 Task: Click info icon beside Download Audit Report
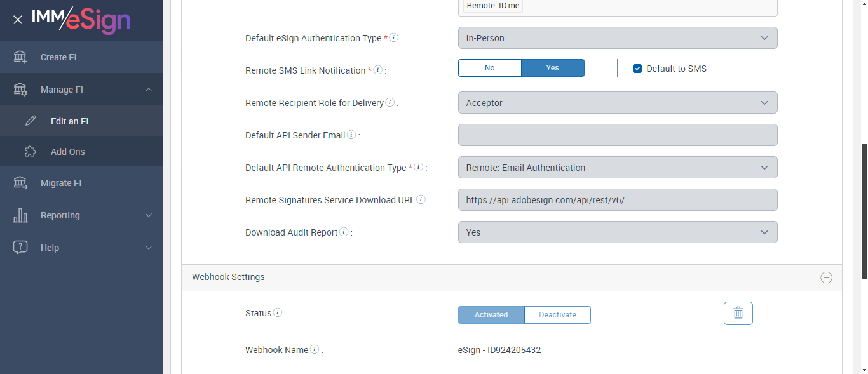pos(344,232)
